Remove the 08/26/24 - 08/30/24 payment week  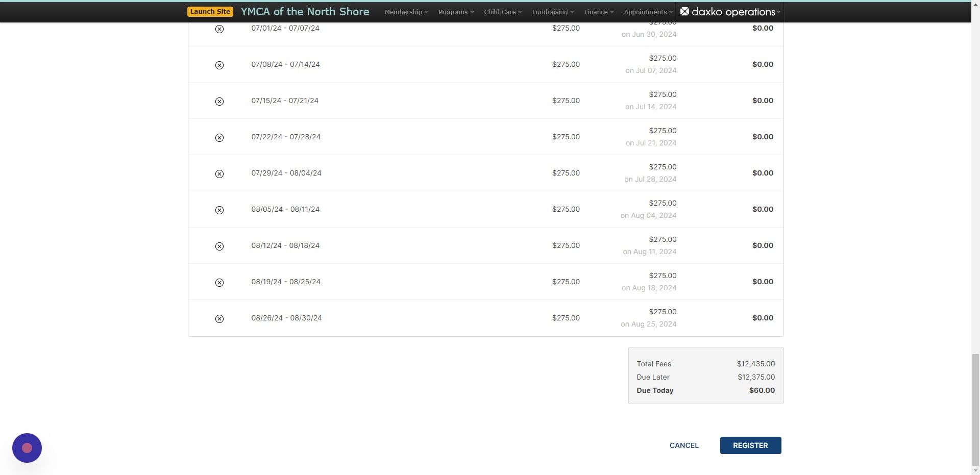(x=219, y=319)
